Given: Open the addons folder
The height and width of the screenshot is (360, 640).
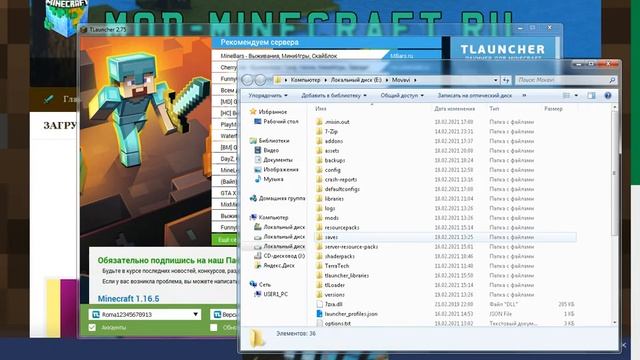Looking at the screenshot, I should pos(333,141).
